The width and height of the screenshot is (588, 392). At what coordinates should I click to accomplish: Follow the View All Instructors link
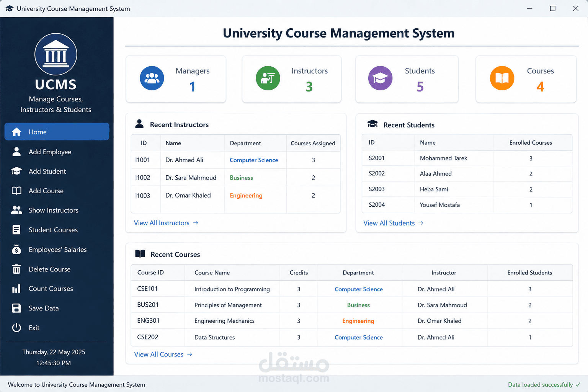pyautogui.click(x=166, y=223)
